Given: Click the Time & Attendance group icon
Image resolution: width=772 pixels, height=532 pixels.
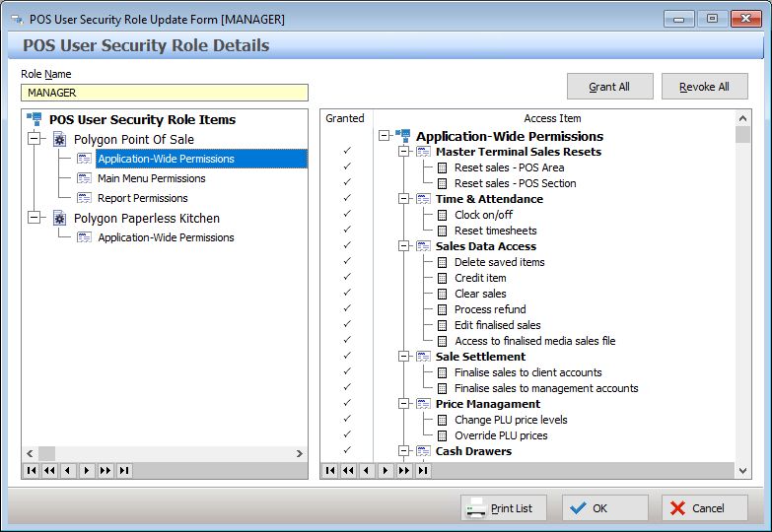Looking at the screenshot, I should coord(423,199).
